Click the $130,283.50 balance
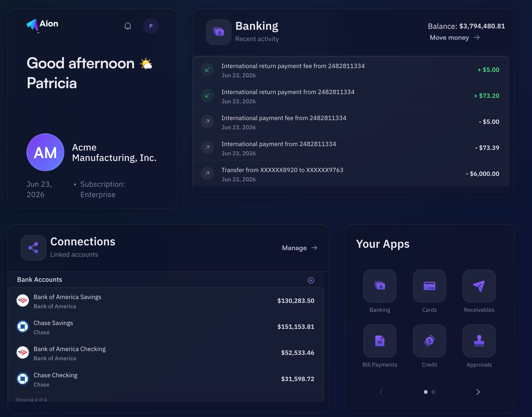 296,301
